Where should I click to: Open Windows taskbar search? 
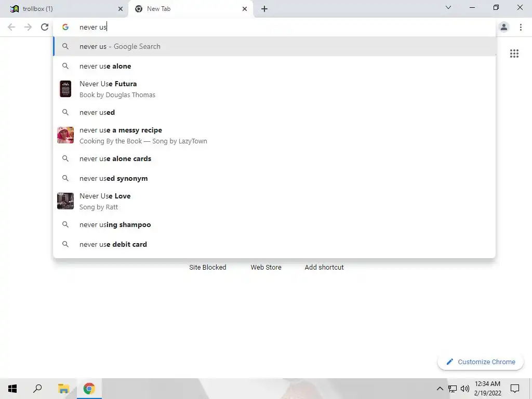37,389
